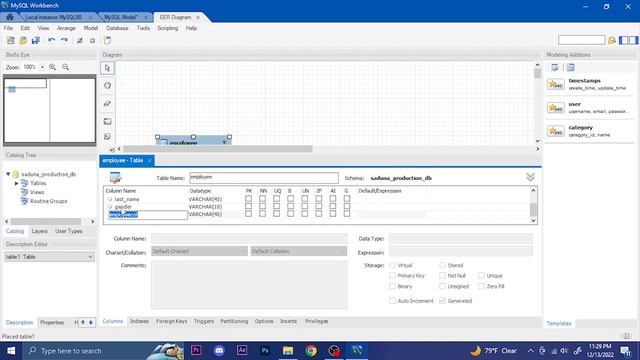Open Discord from the taskbar

[x=219, y=351]
